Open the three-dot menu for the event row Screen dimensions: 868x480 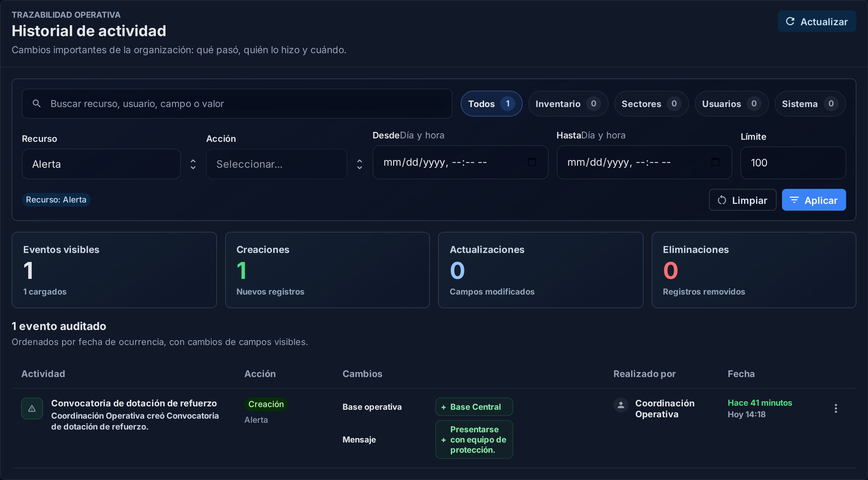pyautogui.click(x=836, y=408)
